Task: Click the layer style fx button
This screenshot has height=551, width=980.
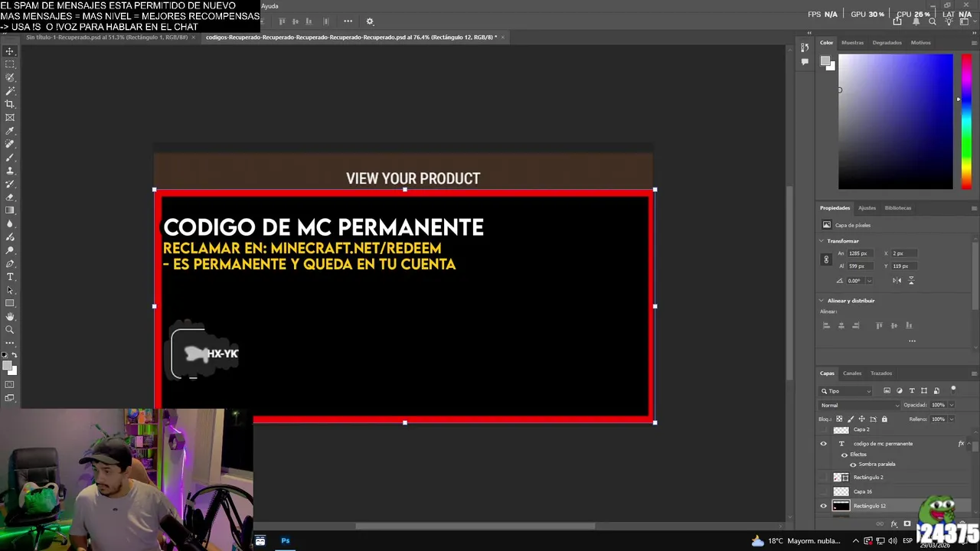Action: 893,524
